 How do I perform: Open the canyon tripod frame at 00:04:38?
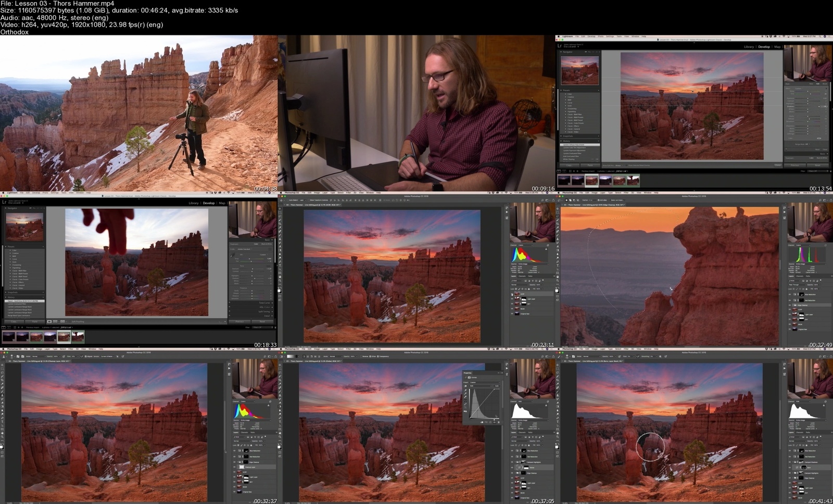(x=138, y=114)
